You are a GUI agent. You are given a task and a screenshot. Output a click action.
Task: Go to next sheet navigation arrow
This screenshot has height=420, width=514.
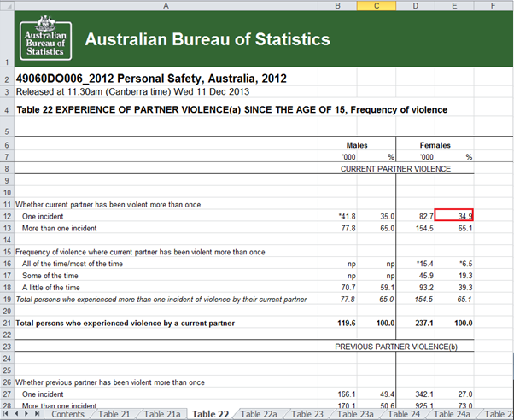26,414
